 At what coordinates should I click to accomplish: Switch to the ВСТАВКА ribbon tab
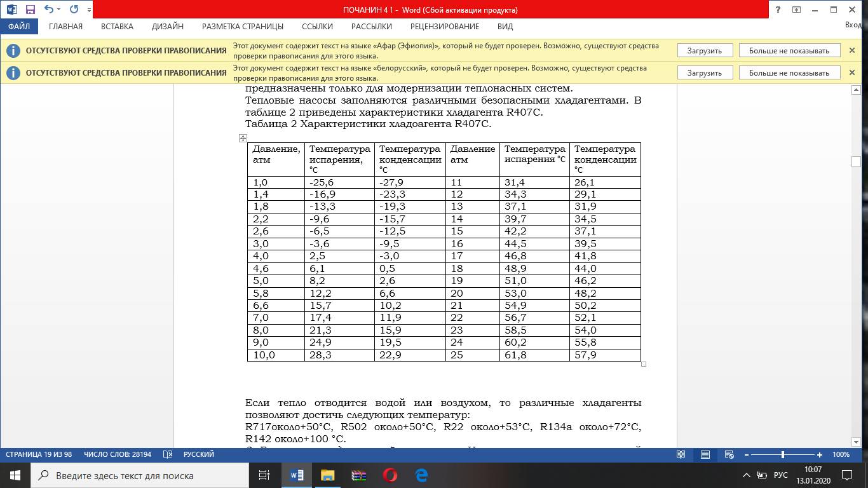[x=117, y=27]
